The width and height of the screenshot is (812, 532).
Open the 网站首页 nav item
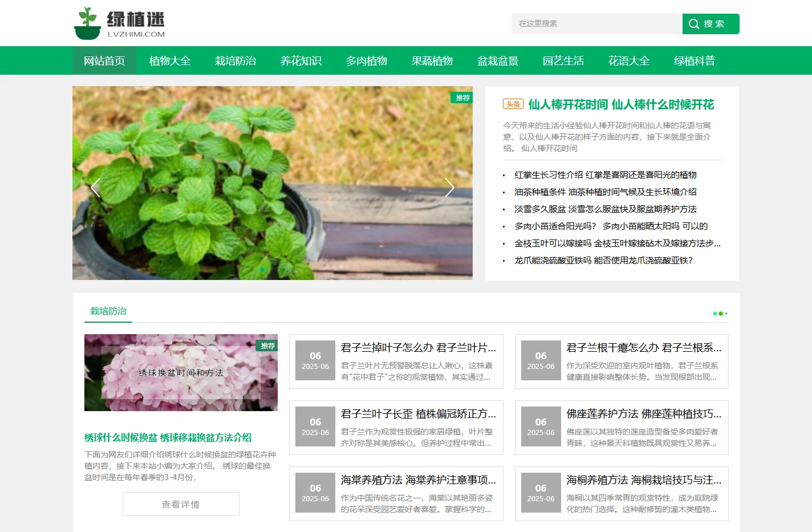click(x=104, y=60)
